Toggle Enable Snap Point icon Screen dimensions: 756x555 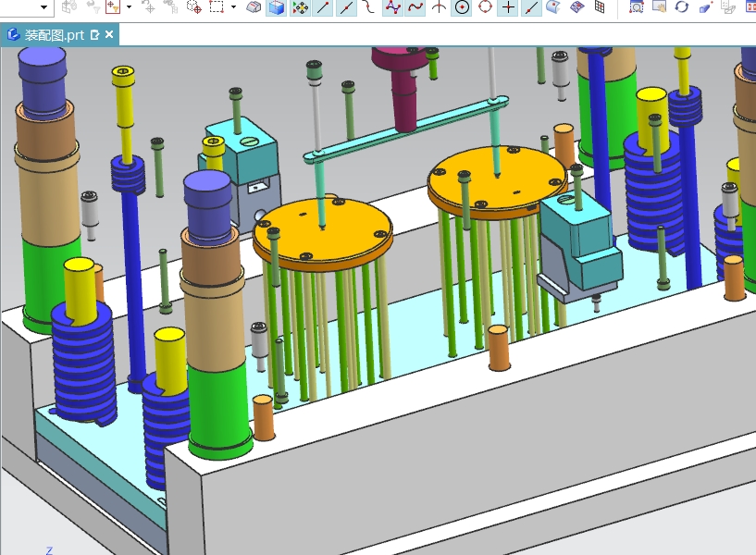(300, 6)
